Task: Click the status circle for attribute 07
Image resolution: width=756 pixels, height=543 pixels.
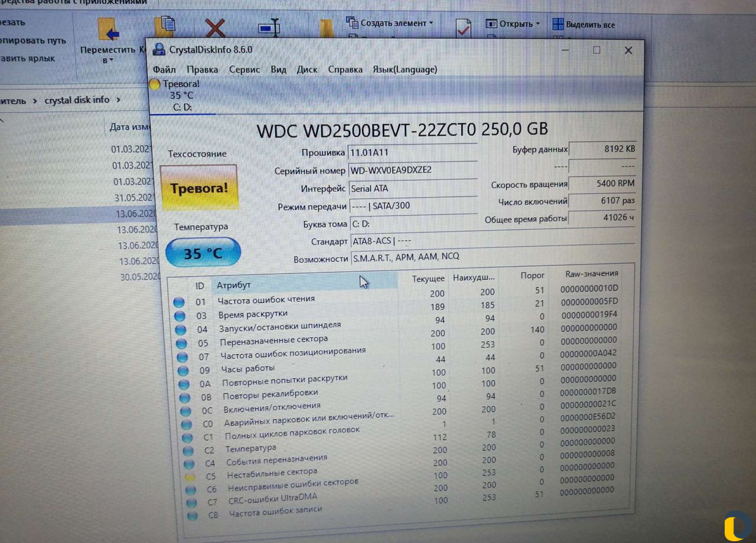Action: tap(183, 357)
